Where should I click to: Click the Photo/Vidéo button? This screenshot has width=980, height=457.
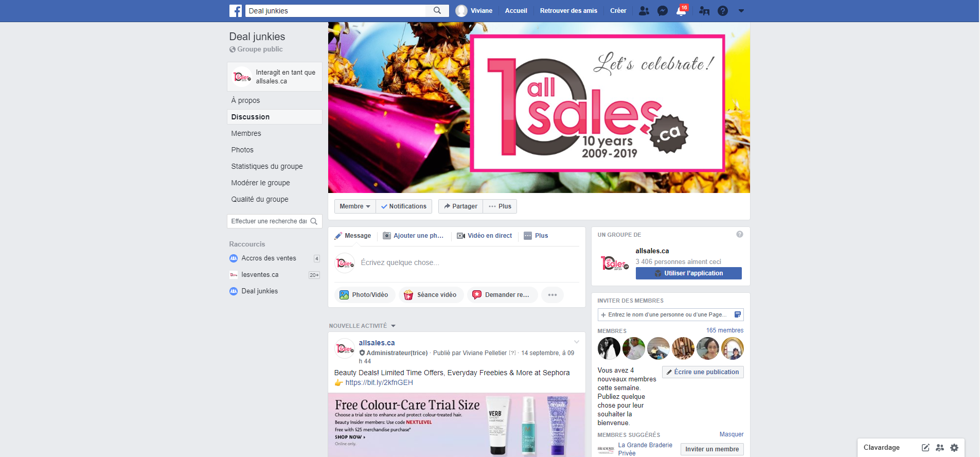click(365, 295)
